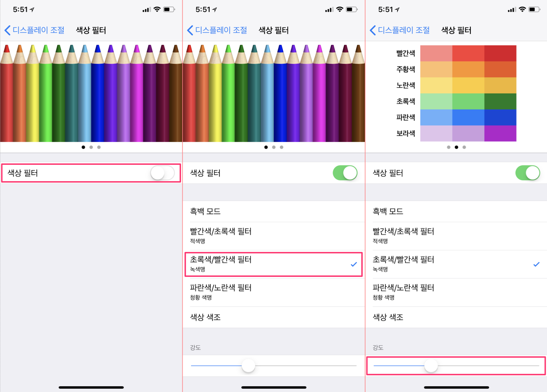547x392 pixels.
Task: Click home indicator bar in middle screen
Action: coord(274,387)
